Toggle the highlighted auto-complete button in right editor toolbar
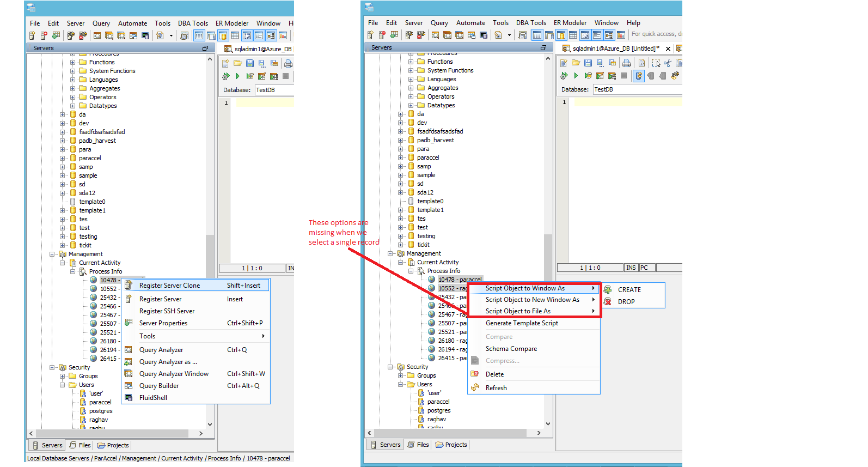The width and height of the screenshot is (868, 467). (639, 76)
